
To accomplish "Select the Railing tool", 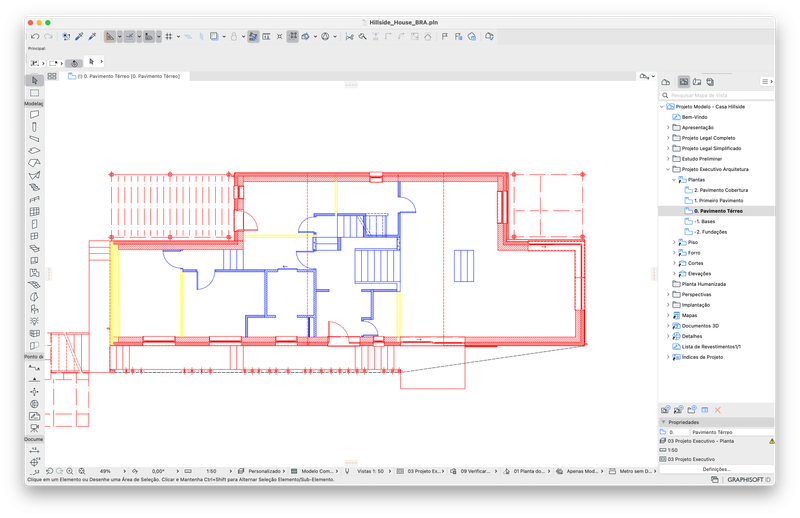I will pyautogui.click(x=34, y=200).
